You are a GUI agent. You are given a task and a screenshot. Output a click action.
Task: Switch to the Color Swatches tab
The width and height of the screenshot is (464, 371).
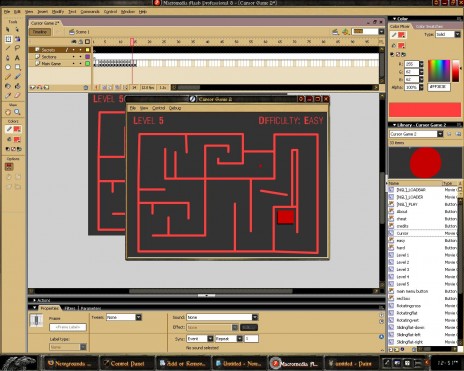coord(429,26)
